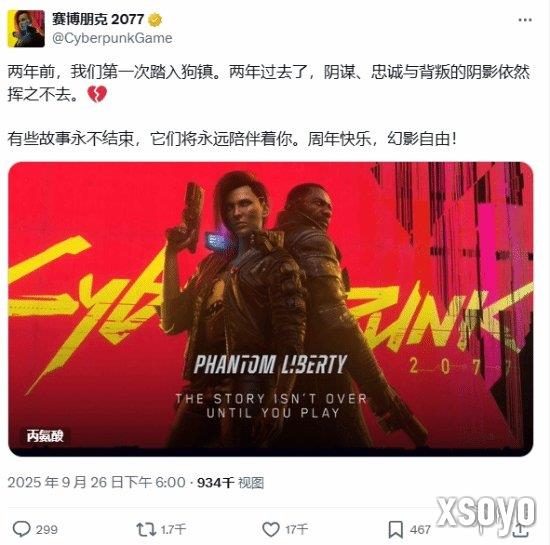This screenshot has width=550, height=545.
Task: Click the 17千 likes count
Action: coord(297,529)
